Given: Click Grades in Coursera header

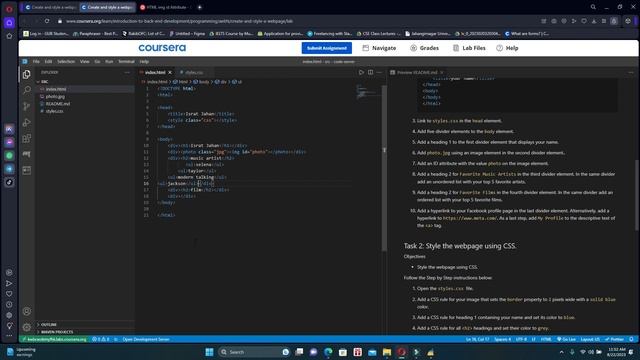Looking at the screenshot, I should tap(424, 48).
